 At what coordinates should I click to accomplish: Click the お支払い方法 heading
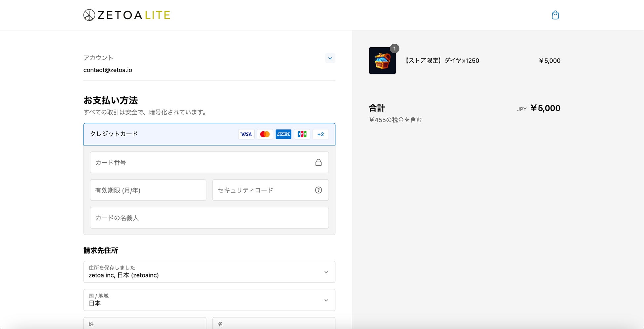(x=111, y=100)
